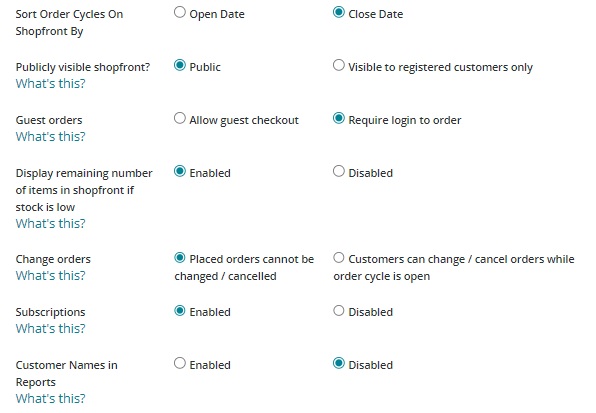Choose Require login to order
The image size is (596, 413).
tap(339, 119)
